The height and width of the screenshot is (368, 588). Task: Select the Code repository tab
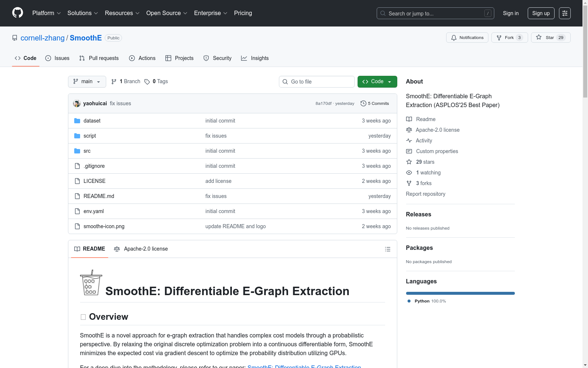click(x=26, y=58)
